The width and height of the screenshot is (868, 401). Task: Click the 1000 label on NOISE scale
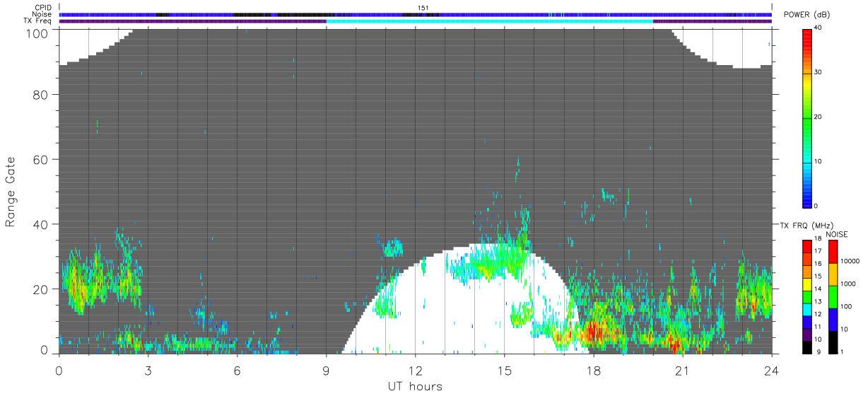[x=849, y=284]
